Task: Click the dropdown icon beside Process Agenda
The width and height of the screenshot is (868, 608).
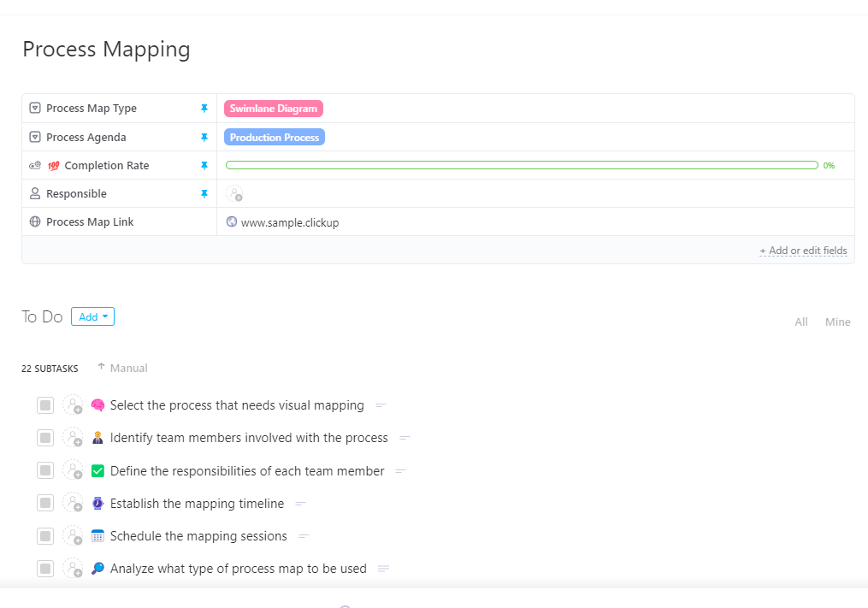Action: (x=34, y=137)
